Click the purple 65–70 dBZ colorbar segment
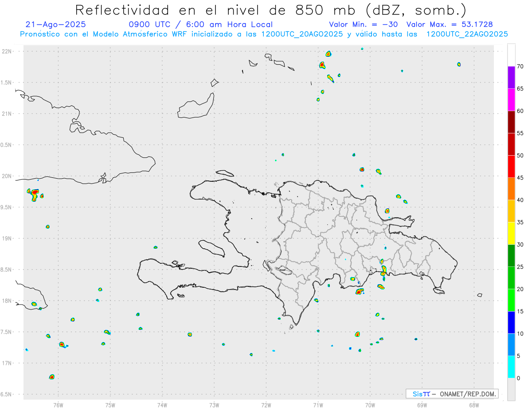This screenshot has width=532, height=411. click(x=511, y=77)
